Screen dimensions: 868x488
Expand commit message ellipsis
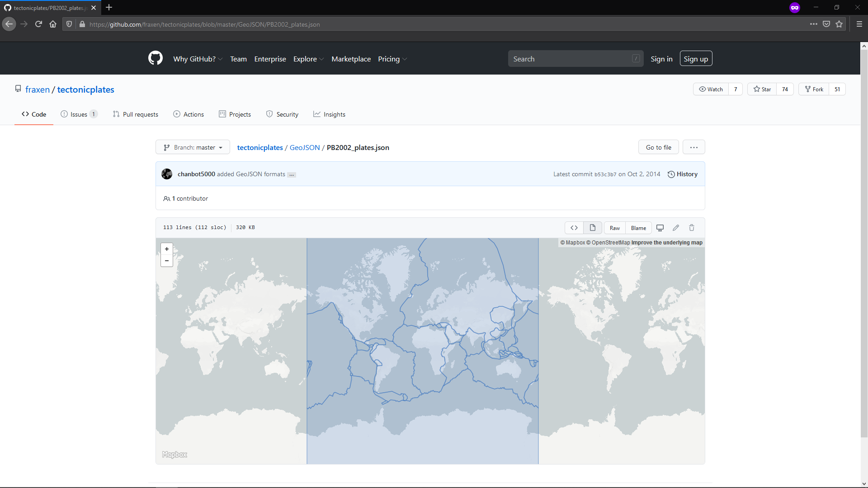292,174
